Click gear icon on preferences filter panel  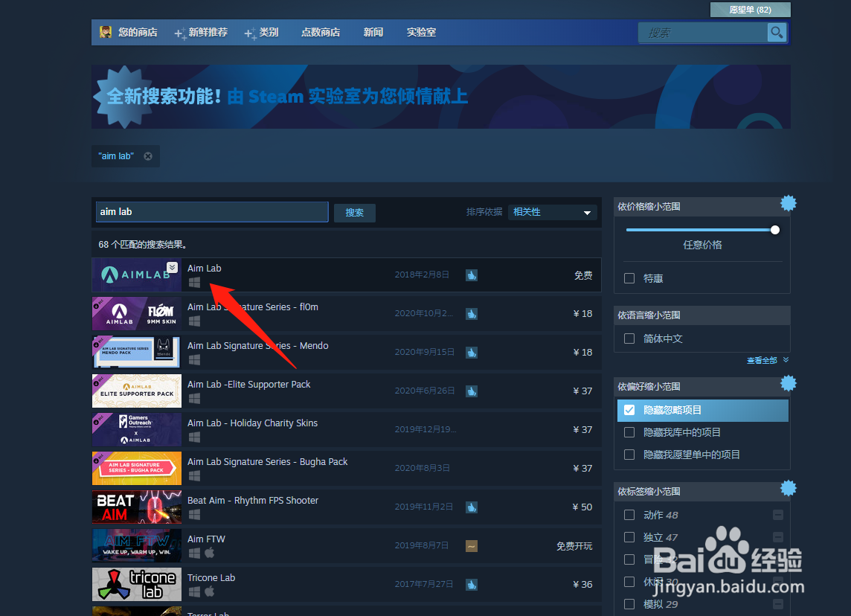point(788,384)
